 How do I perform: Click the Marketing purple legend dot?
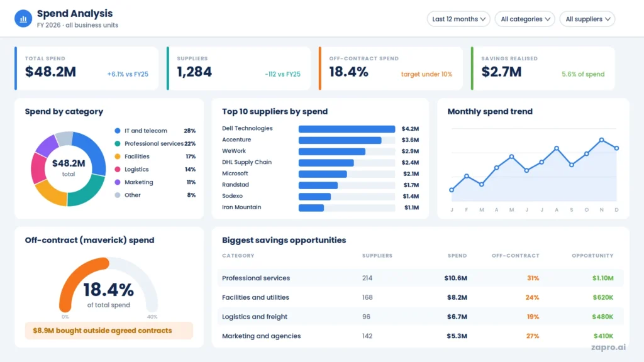[x=118, y=182]
